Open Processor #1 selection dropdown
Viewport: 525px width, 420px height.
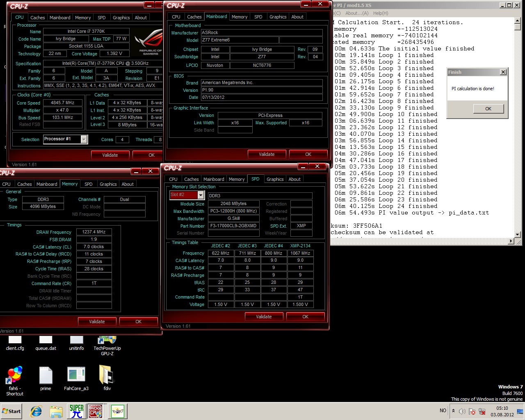84,139
